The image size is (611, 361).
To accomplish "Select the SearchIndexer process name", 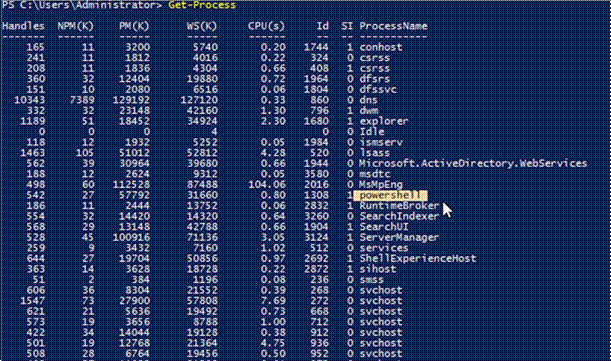I will click(399, 216).
